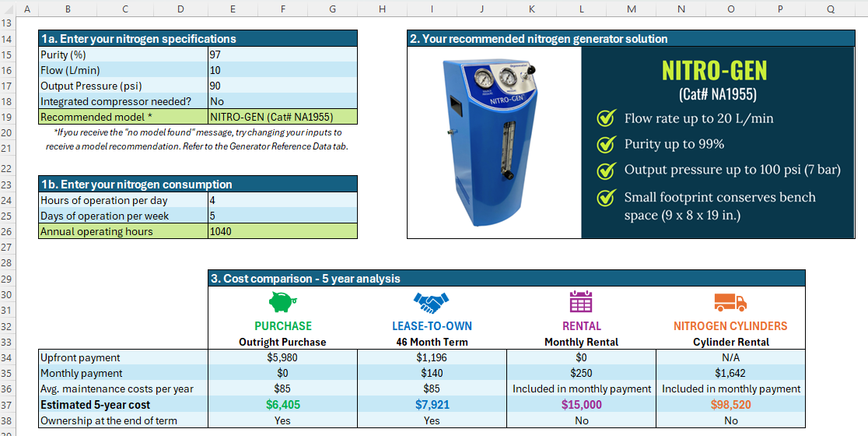868x436 pixels.
Task: Click the purple calendar Rental icon
Action: tap(581, 301)
